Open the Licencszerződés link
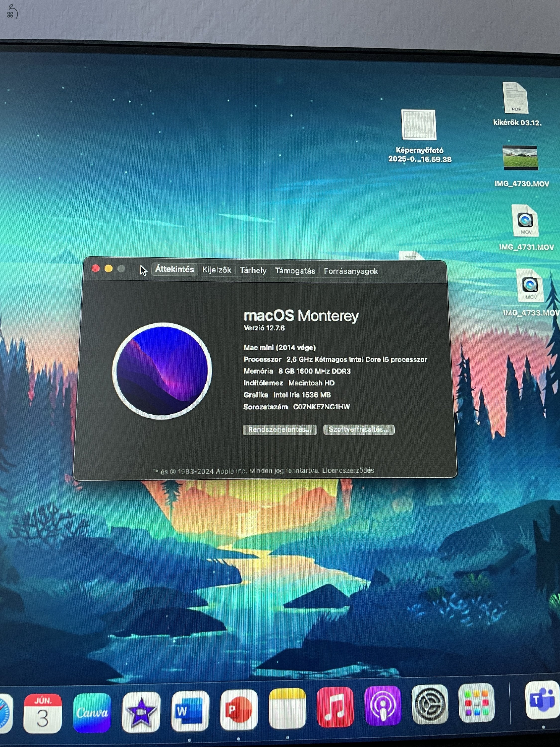This screenshot has width=560, height=747. coord(348,470)
